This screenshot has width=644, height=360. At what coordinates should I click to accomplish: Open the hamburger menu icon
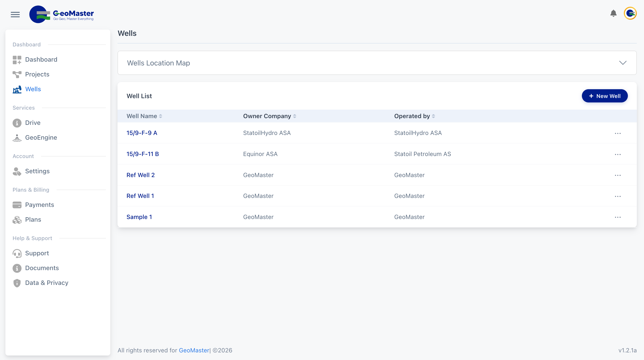tap(15, 15)
